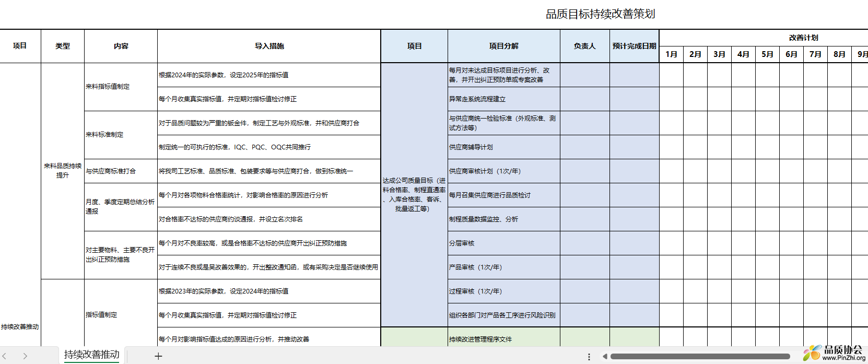Select the 持续改善推动 cell in first column
The width and height of the screenshot is (868, 364).
tap(20, 205)
